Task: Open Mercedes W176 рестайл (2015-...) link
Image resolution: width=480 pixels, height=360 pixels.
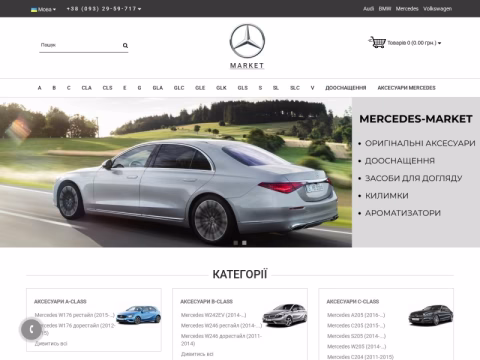Action: 75,315
